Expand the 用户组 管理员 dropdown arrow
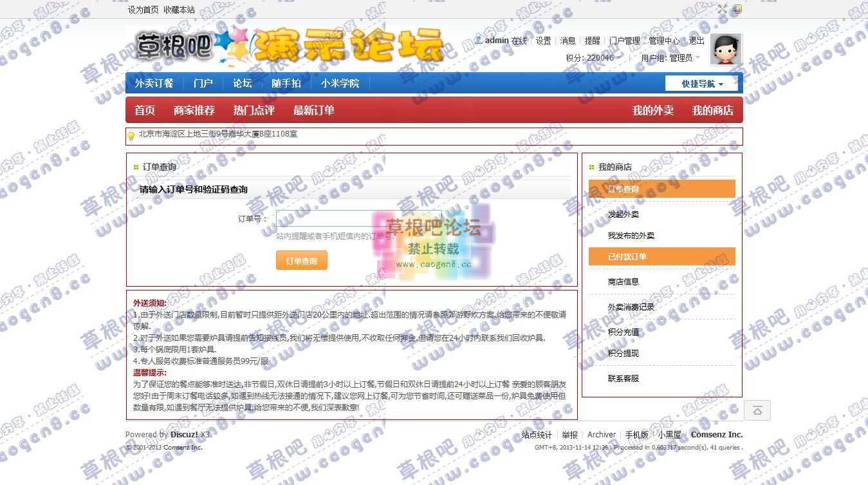Viewport: 868px width, 485px height. (698, 57)
